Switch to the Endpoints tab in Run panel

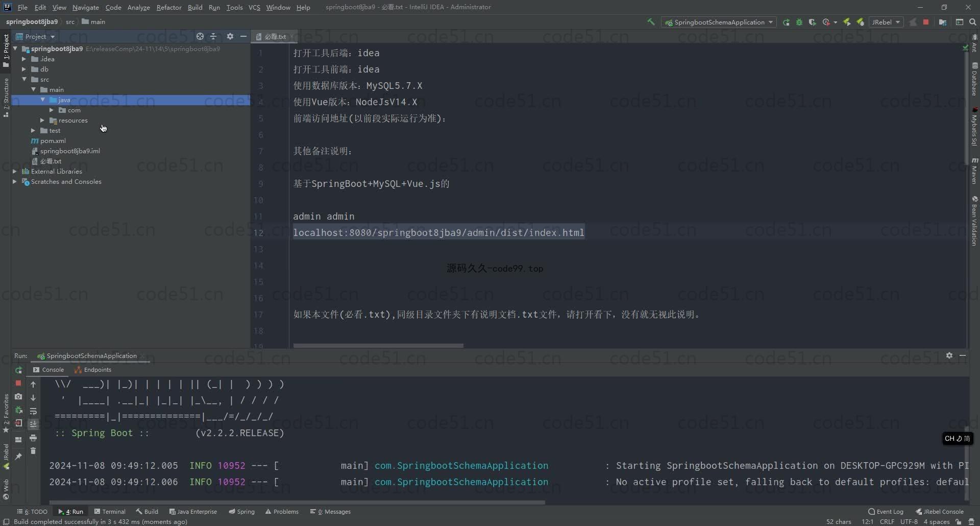pos(93,370)
